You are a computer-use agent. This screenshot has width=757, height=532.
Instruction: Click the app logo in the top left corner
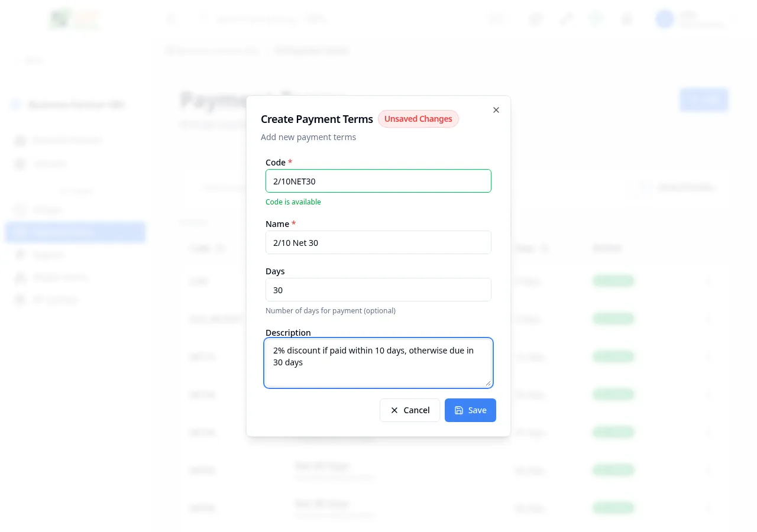(75, 19)
